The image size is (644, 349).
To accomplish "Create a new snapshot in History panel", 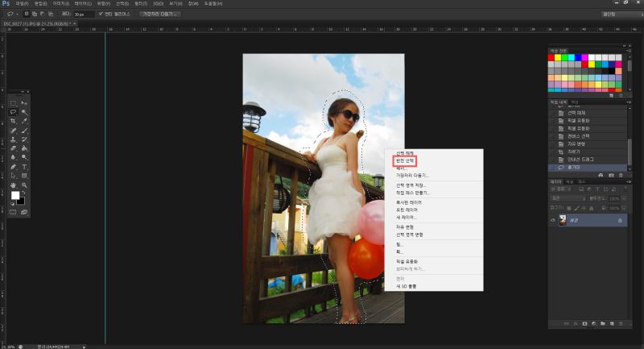I will pyautogui.click(x=611, y=175).
